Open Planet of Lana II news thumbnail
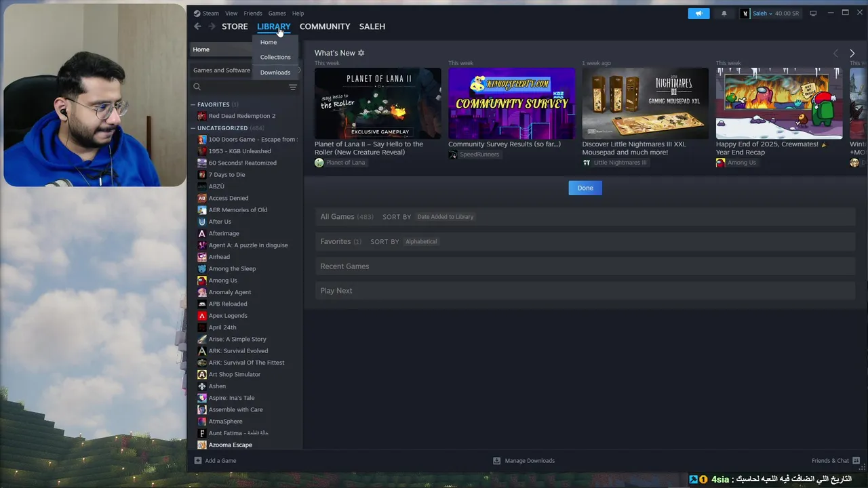 [378, 104]
